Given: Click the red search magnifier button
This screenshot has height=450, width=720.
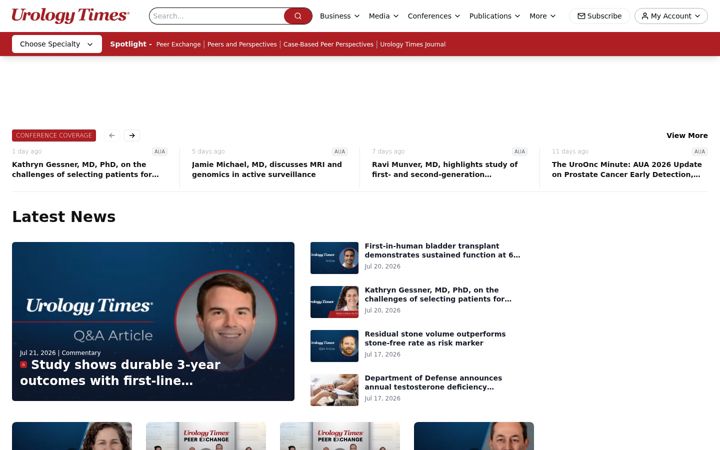Looking at the screenshot, I should tap(298, 16).
